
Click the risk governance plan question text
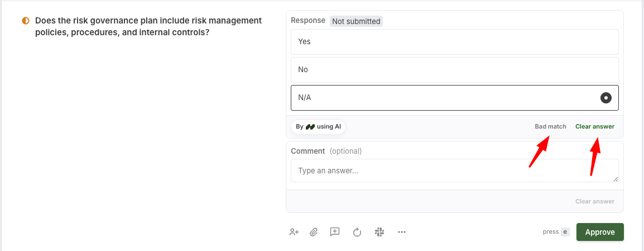coord(148,26)
